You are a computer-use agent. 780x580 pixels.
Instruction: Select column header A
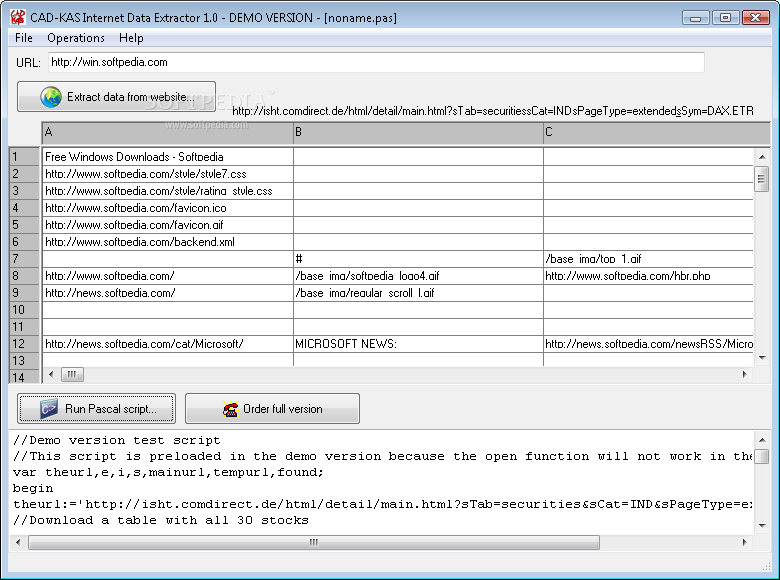168,133
